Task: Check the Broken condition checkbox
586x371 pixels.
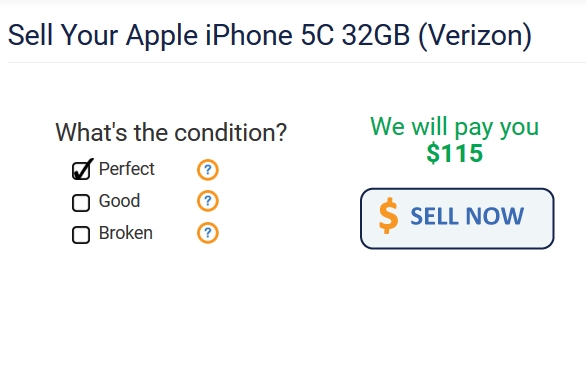Action: [81, 235]
